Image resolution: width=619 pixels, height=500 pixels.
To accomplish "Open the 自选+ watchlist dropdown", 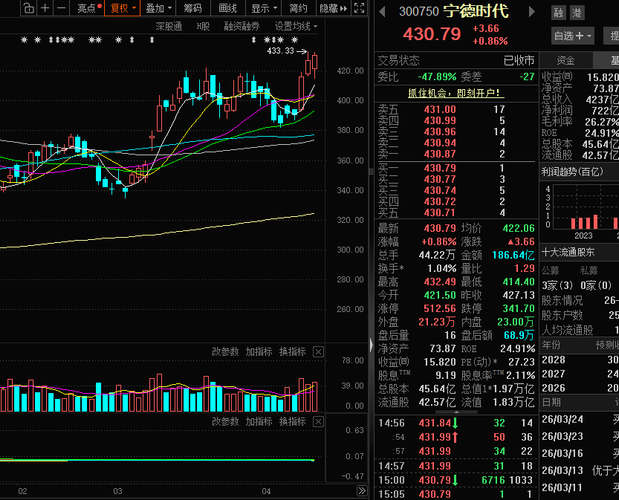I will coord(572,36).
